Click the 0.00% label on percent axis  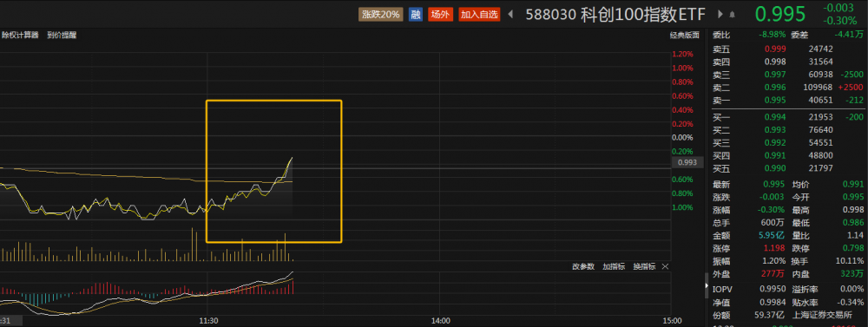[x=682, y=137]
